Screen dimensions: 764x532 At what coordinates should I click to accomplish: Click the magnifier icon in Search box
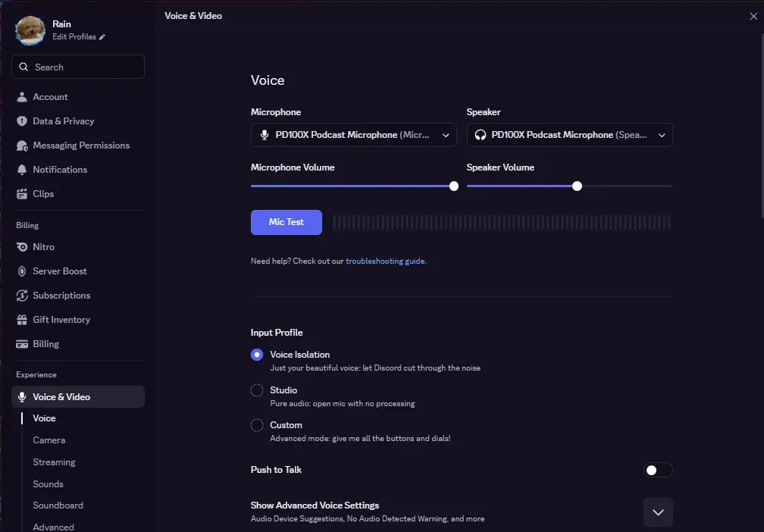(x=23, y=67)
